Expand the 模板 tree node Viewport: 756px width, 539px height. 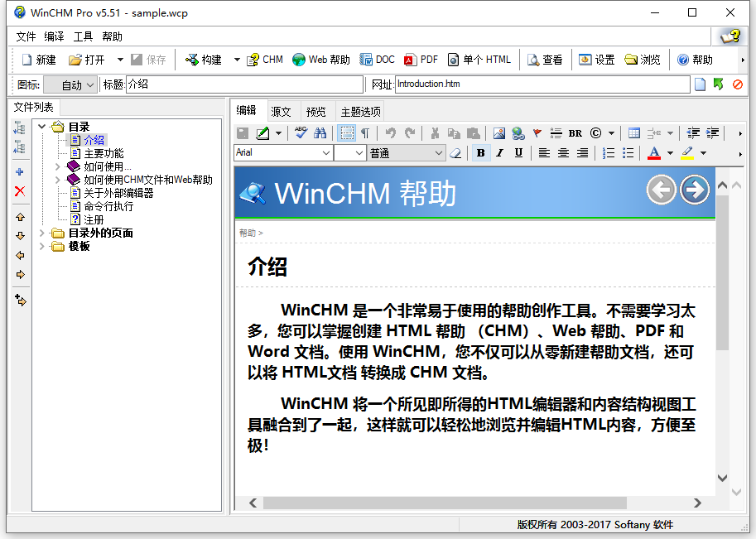click(42, 246)
